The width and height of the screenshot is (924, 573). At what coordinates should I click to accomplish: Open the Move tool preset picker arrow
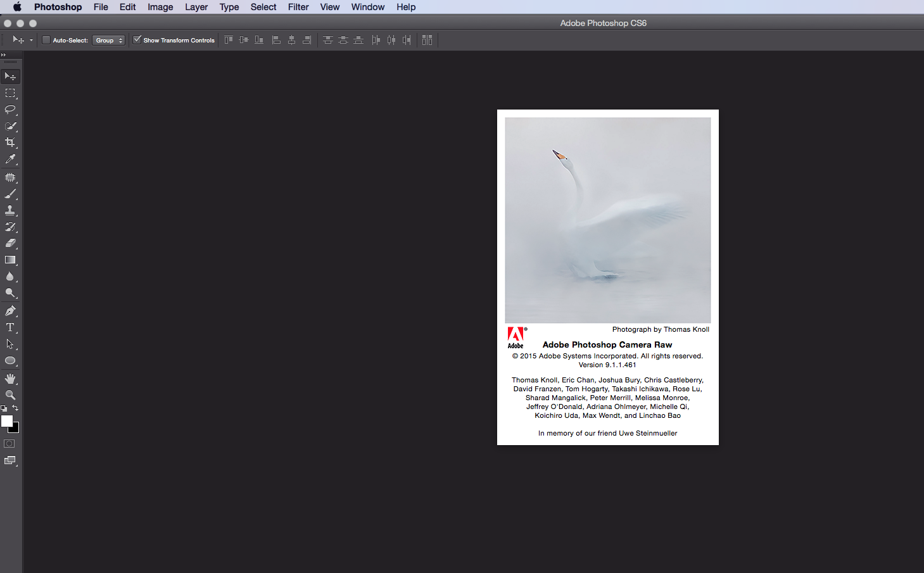[31, 41]
